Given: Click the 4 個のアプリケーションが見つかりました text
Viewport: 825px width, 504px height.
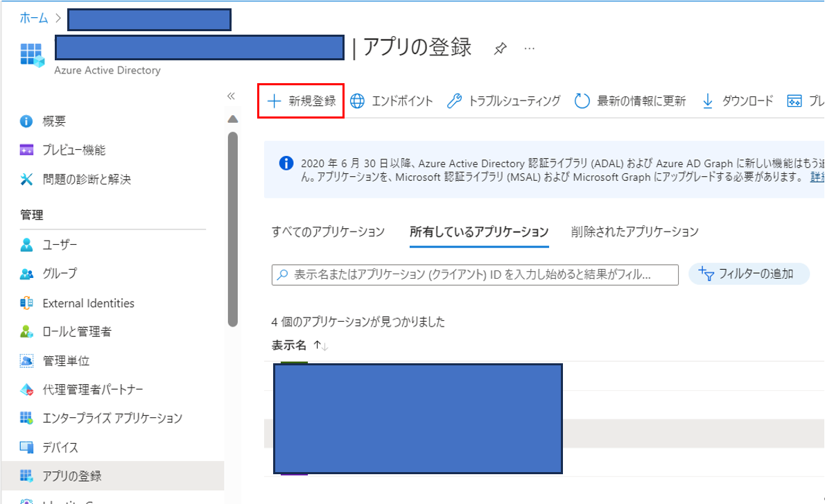Looking at the screenshot, I should (358, 322).
